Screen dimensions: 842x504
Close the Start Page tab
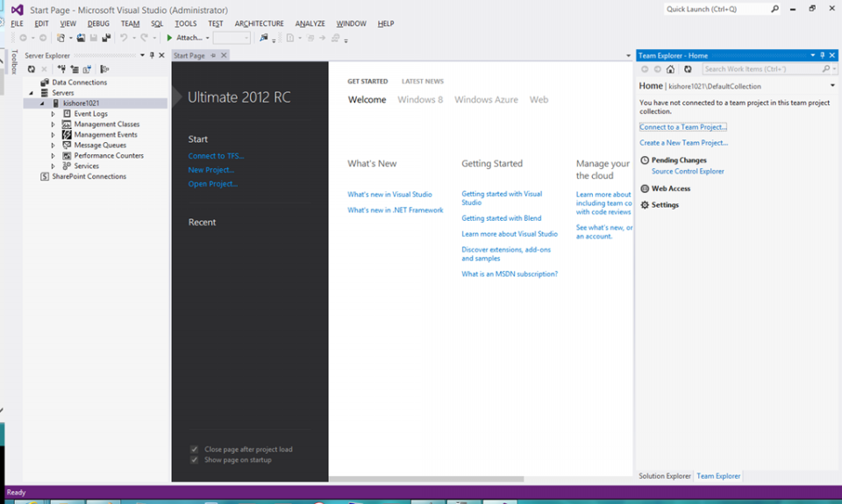click(x=224, y=55)
